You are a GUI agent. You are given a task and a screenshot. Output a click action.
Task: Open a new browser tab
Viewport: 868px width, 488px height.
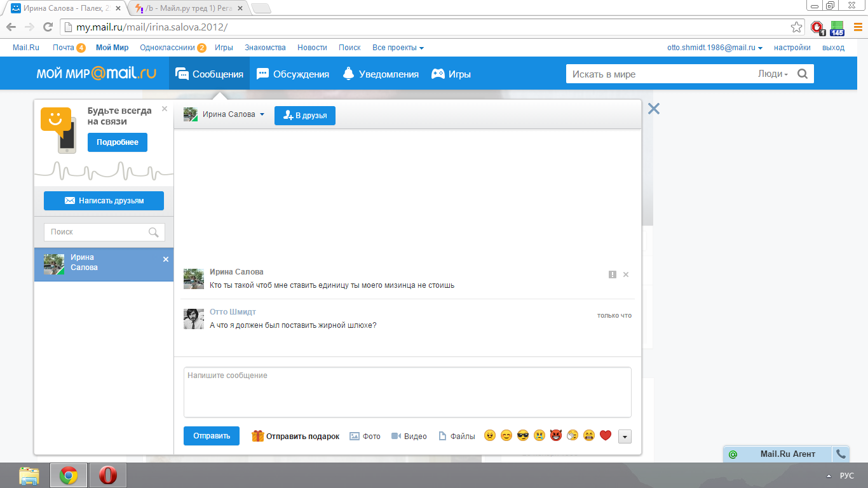pos(261,8)
